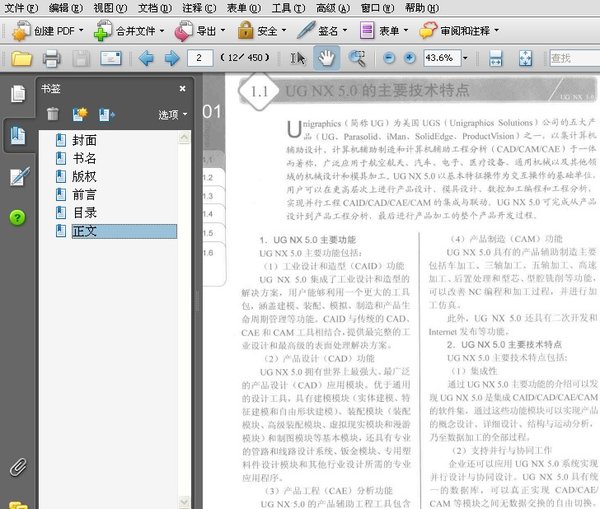Select the Hand tool
The image size is (600, 509).
(326, 58)
